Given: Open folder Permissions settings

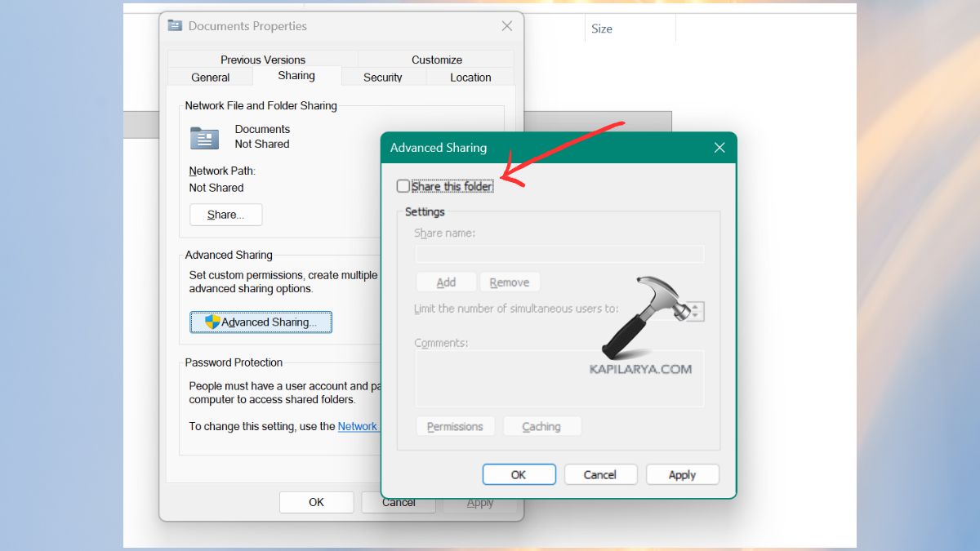Looking at the screenshot, I should click(455, 425).
